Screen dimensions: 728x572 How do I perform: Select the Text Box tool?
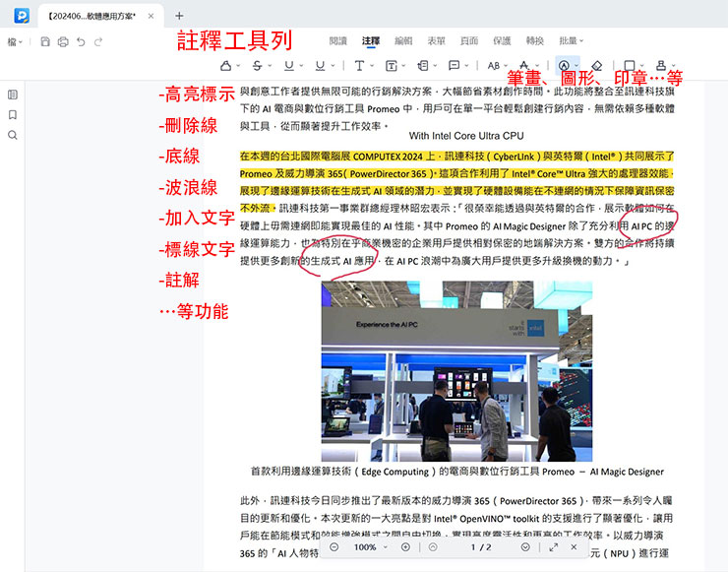tap(391, 66)
